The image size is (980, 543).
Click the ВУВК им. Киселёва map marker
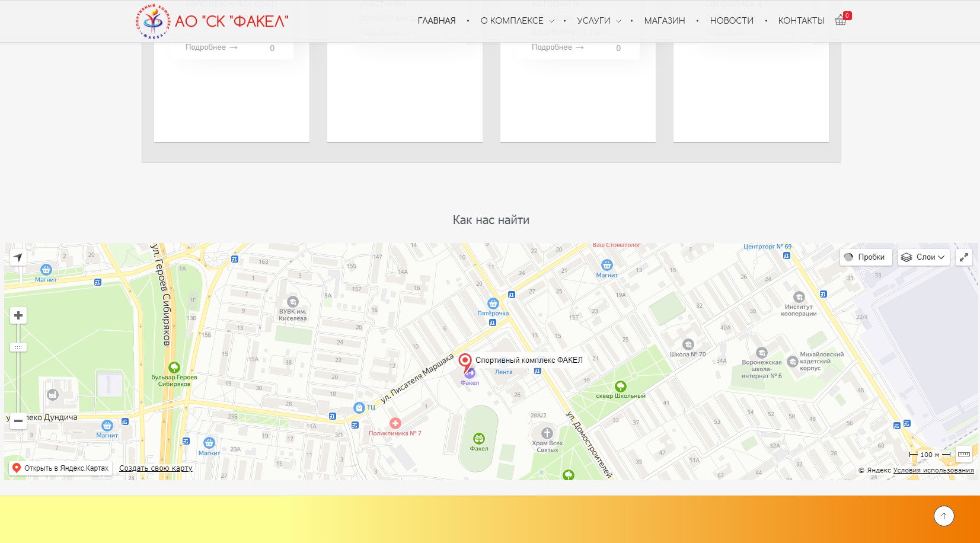click(292, 302)
